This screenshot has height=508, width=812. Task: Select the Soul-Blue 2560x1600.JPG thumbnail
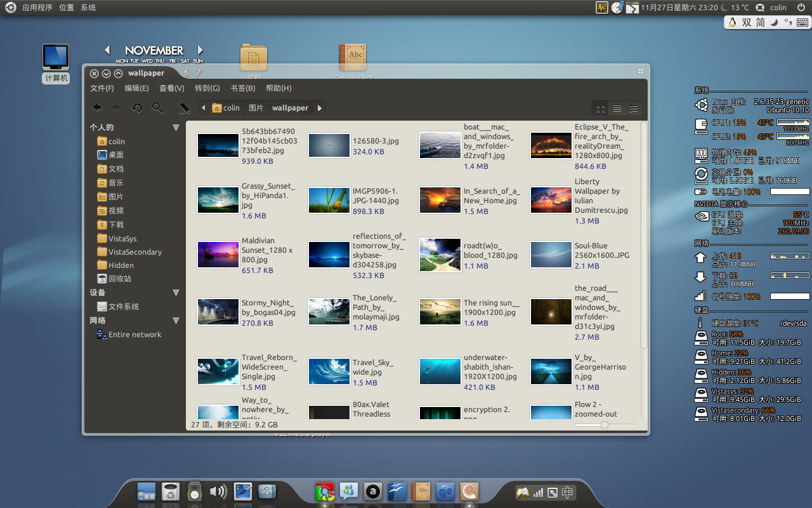click(x=551, y=255)
